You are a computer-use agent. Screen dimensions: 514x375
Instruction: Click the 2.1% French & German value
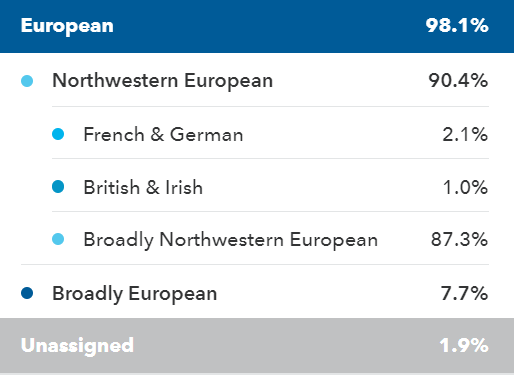(465, 135)
